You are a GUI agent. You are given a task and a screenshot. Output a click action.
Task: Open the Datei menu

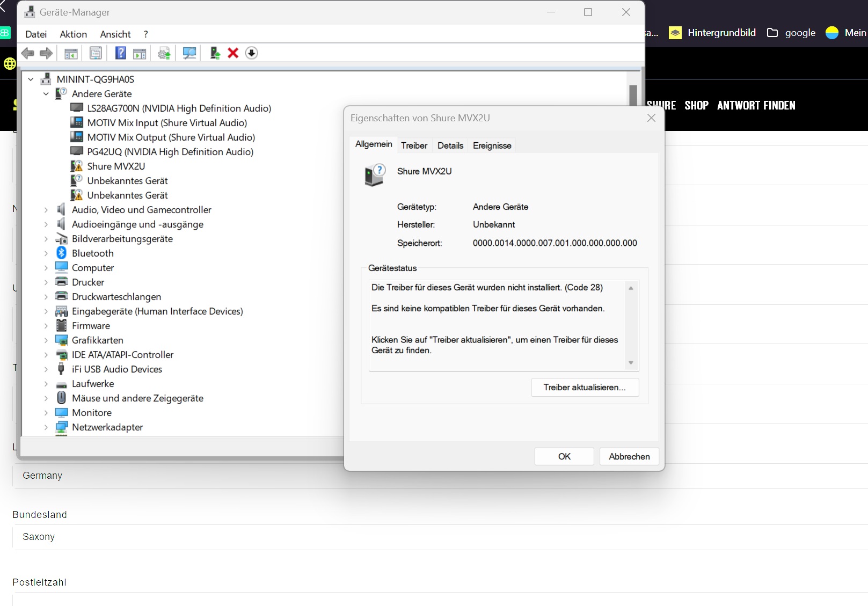pos(36,34)
